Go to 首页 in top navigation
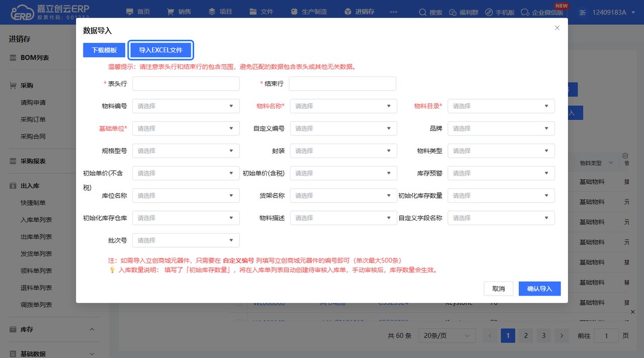The width and height of the screenshot is (644, 358). click(138, 12)
